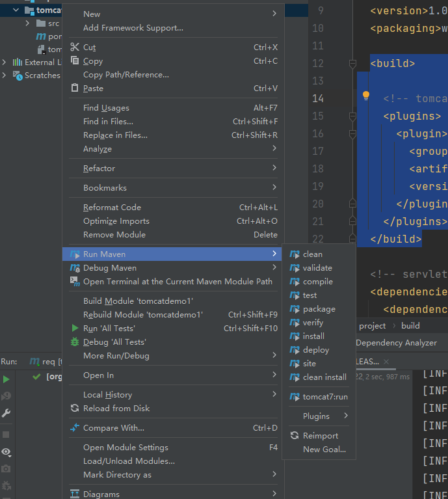Toggle fold marker beside the build tag

point(352,64)
